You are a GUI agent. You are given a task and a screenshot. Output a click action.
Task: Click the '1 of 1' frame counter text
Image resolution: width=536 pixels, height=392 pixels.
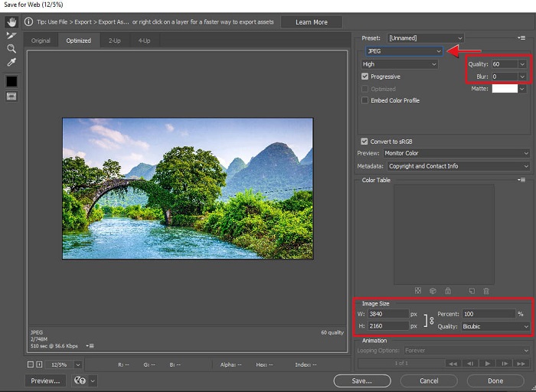[401, 364]
